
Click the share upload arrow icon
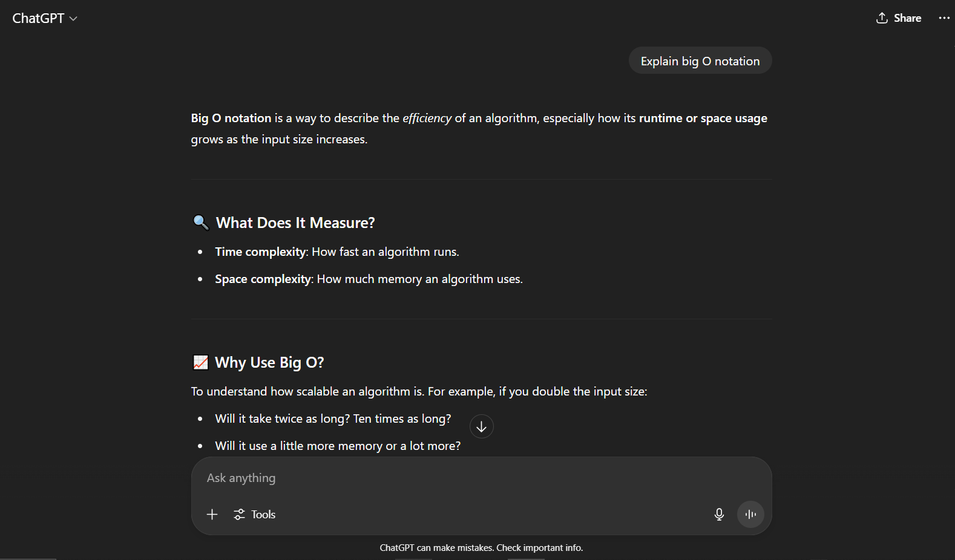coord(882,18)
